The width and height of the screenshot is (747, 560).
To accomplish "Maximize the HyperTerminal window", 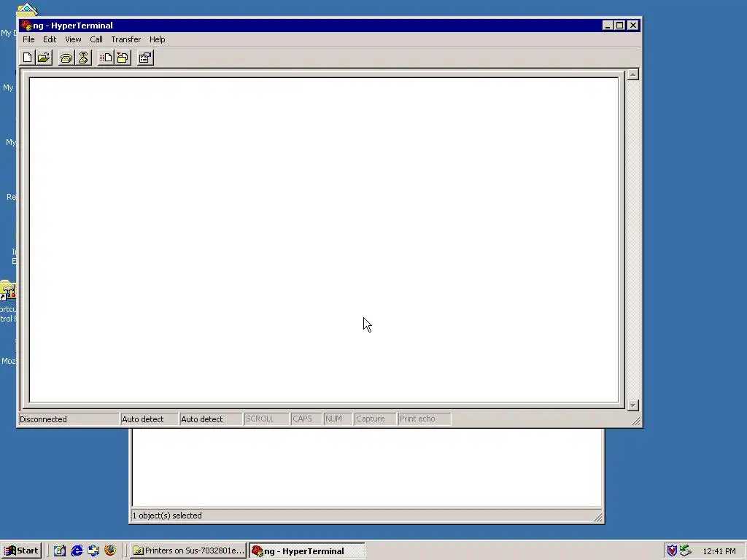I will 619,26.
